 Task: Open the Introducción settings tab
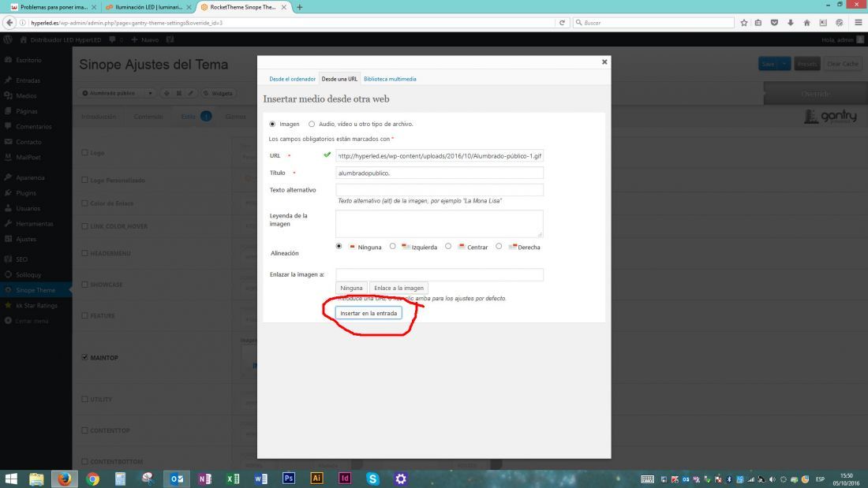pos(99,117)
